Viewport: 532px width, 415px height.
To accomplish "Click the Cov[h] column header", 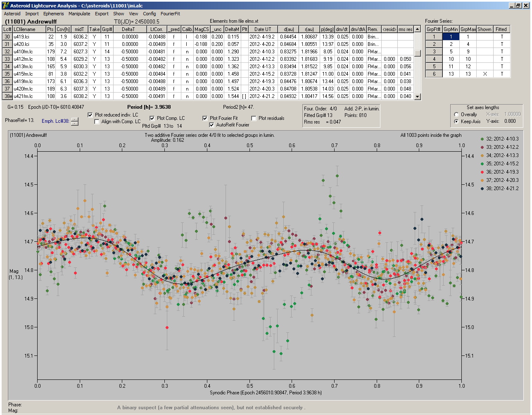I will point(63,29).
